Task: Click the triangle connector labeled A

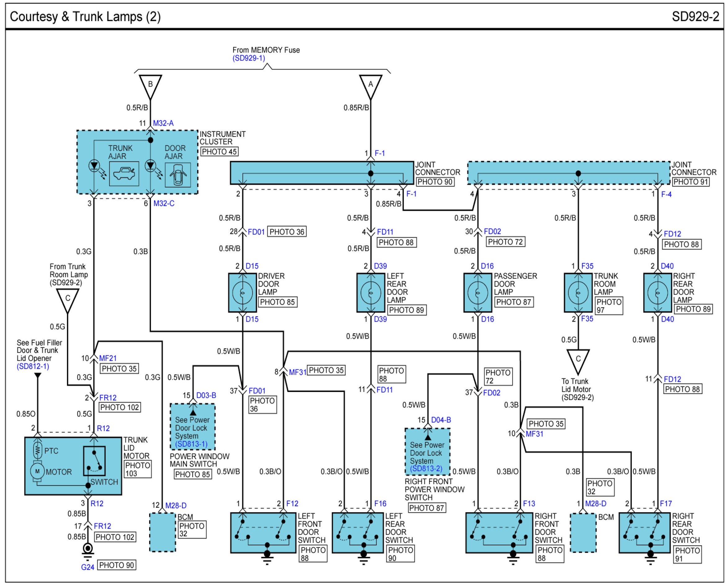Action: pos(371,84)
